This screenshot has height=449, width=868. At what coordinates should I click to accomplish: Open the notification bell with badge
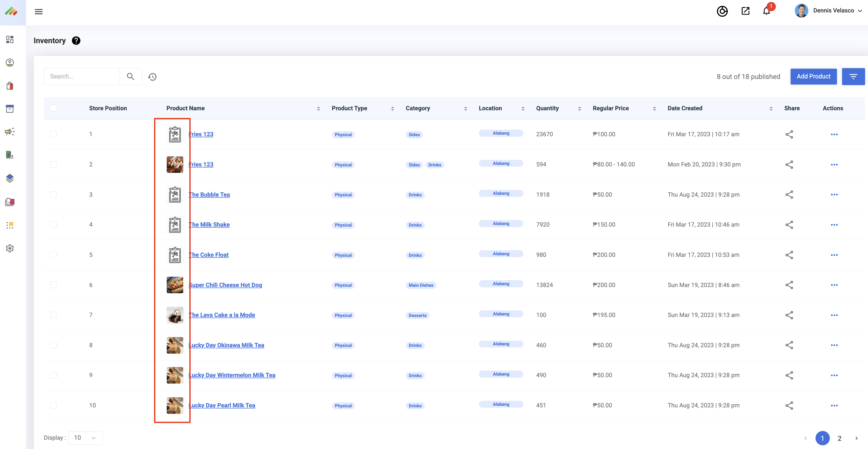(x=766, y=11)
